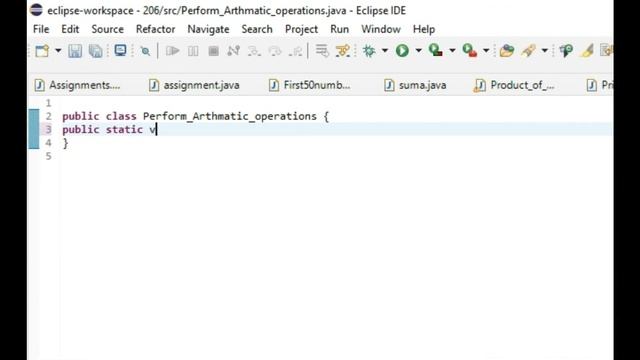The image size is (640, 360).
Task: Expand dropdown arrow beside Open Task icon
Action: [x=544, y=51]
